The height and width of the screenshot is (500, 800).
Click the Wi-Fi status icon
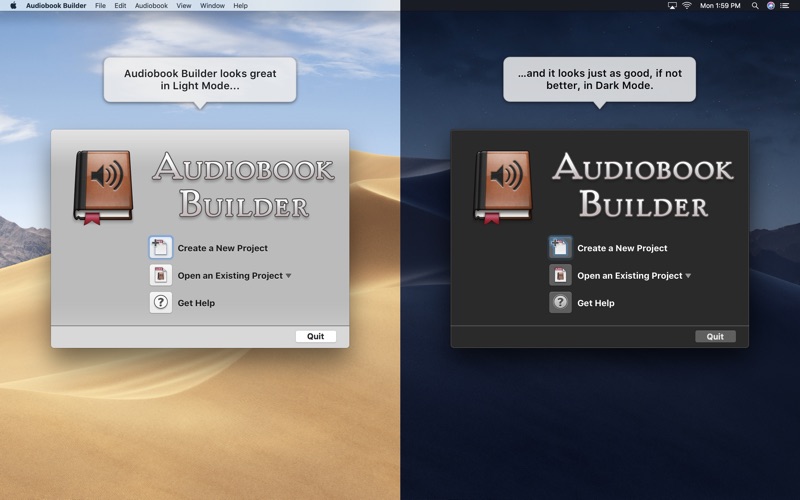coord(687,6)
